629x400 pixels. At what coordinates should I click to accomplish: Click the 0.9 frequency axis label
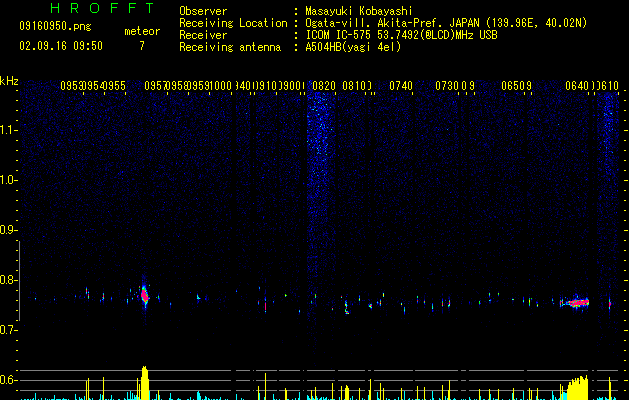[x=9, y=230]
